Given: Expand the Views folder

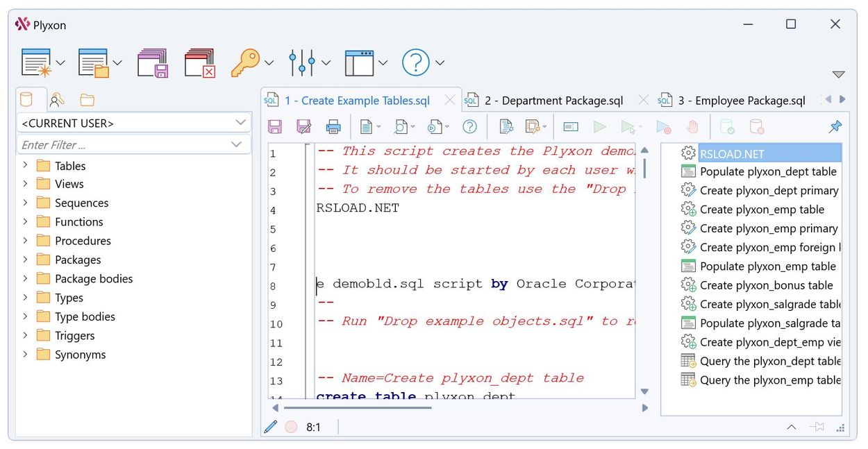Looking at the screenshot, I should point(26,184).
